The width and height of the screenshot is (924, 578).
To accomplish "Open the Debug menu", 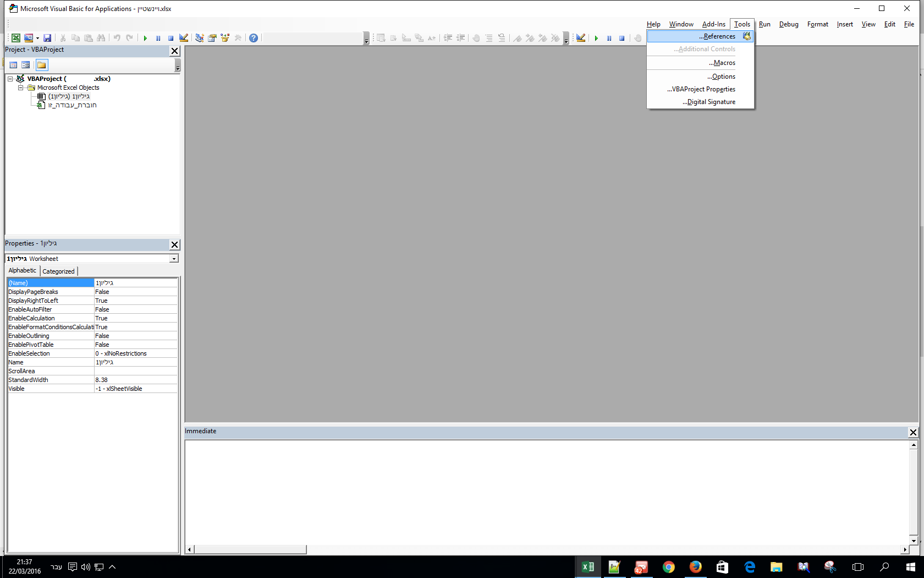I will pyautogui.click(x=789, y=24).
